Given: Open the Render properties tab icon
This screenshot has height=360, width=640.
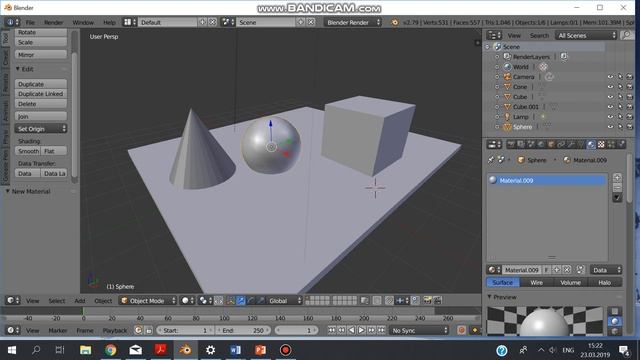Looking at the screenshot, I should click(x=511, y=144).
